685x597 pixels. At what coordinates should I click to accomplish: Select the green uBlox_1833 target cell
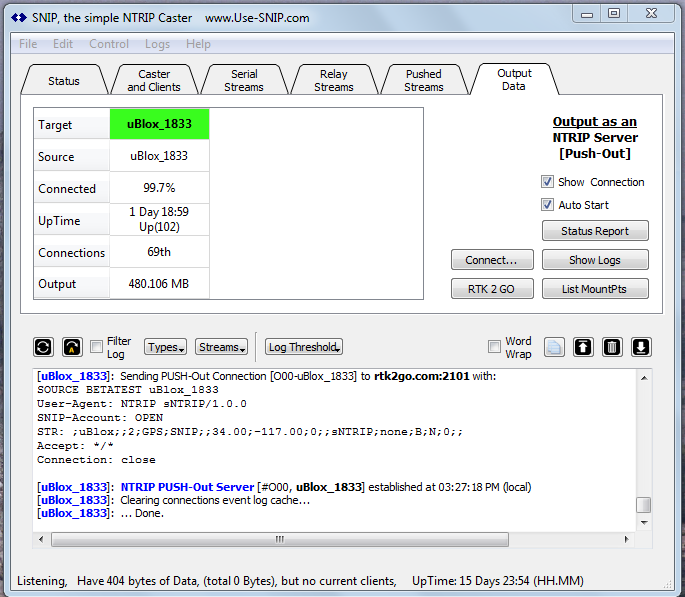[x=159, y=124]
